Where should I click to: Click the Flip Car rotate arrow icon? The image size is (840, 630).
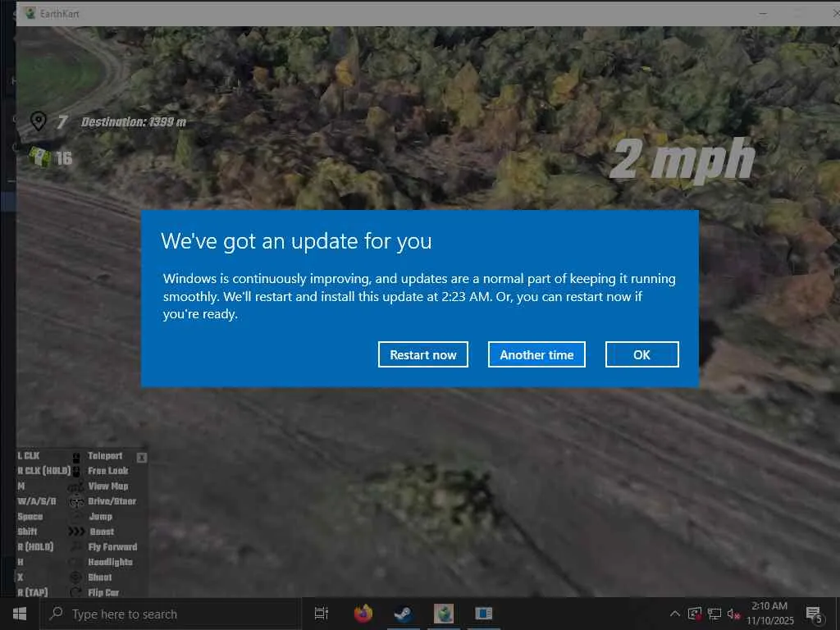click(76, 592)
